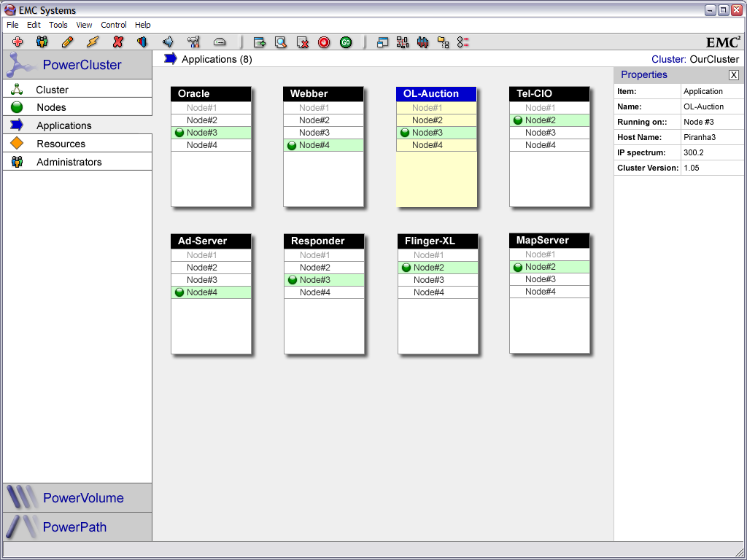Viewport: 747px width, 560px height.
Task: Select the Tel-CIO application card title
Action: (549, 94)
